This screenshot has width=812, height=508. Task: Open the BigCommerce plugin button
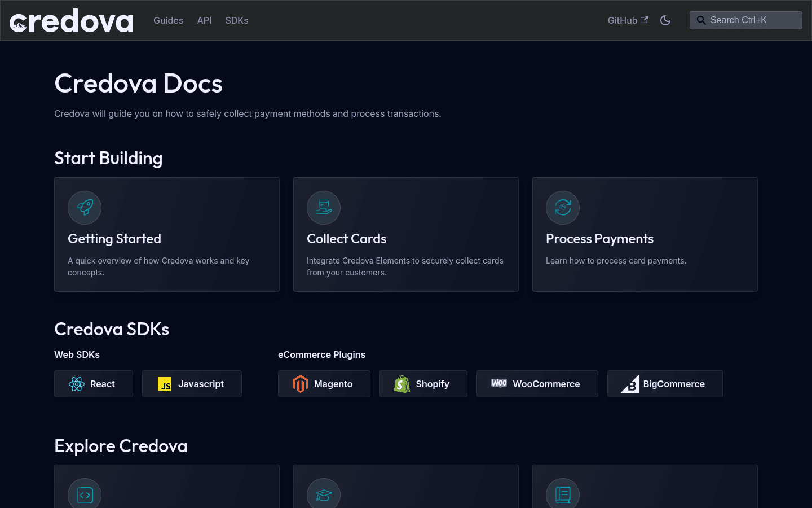pyautogui.click(x=665, y=384)
